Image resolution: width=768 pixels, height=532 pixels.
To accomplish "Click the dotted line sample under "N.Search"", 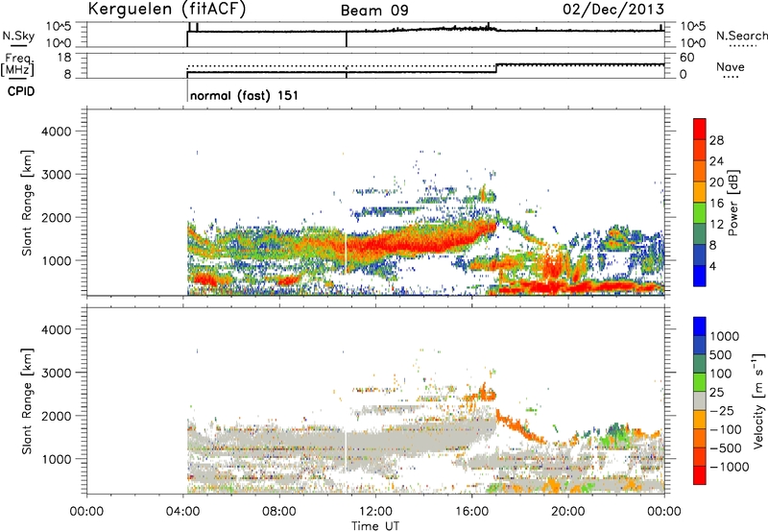I will pos(742,46).
